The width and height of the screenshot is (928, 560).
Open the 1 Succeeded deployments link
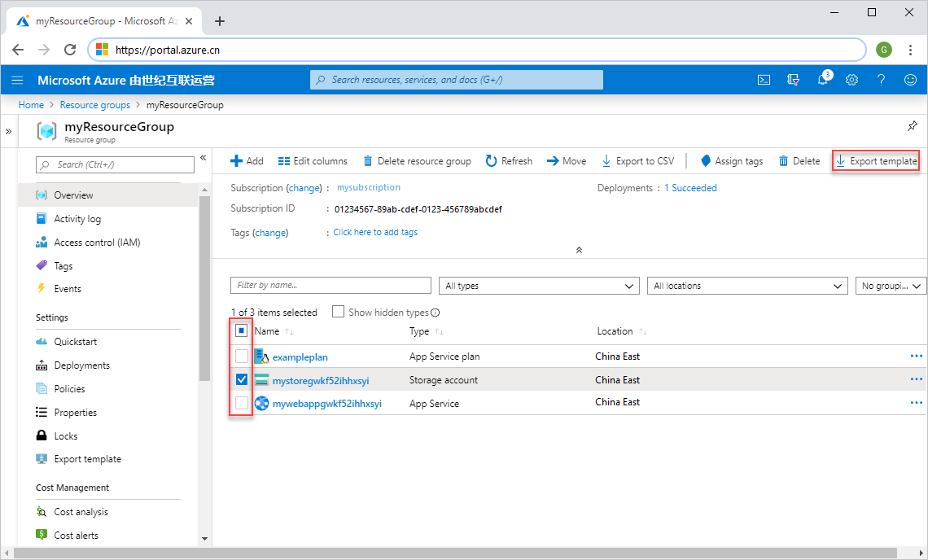(690, 188)
